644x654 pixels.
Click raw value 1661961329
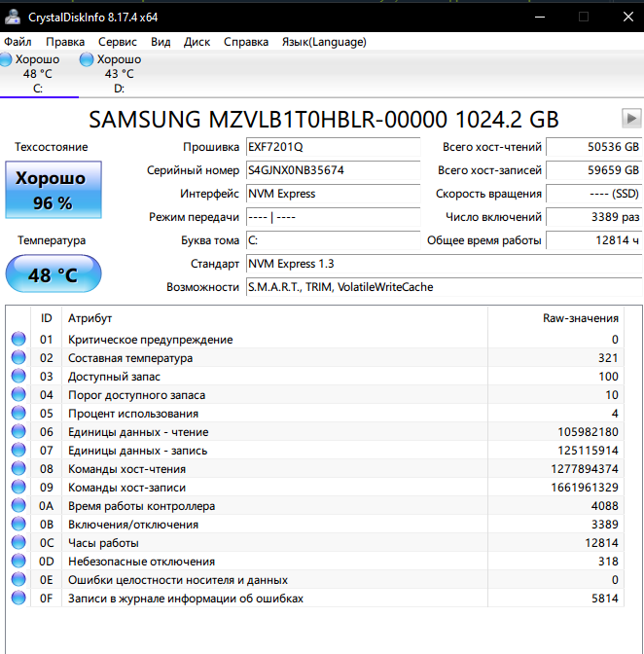(x=585, y=488)
